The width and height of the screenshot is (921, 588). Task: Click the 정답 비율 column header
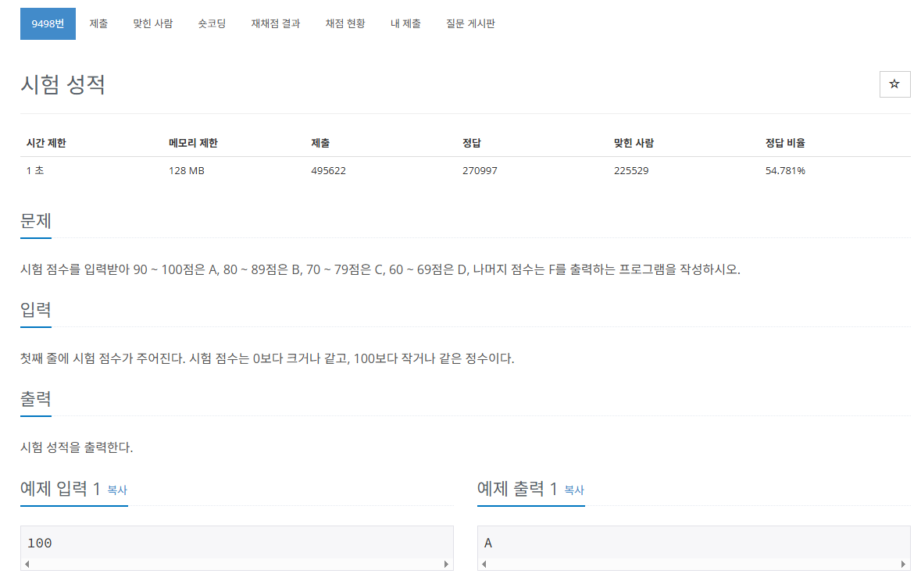point(785,143)
